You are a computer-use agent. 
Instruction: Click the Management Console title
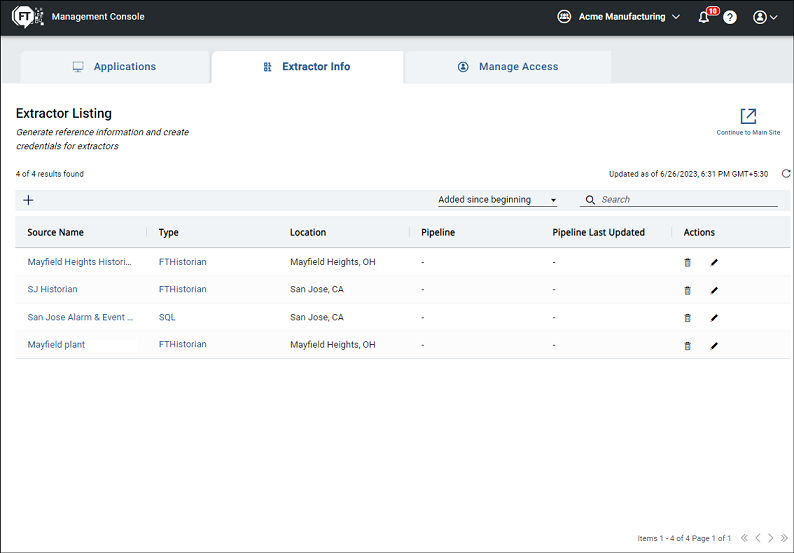tap(98, 17)
